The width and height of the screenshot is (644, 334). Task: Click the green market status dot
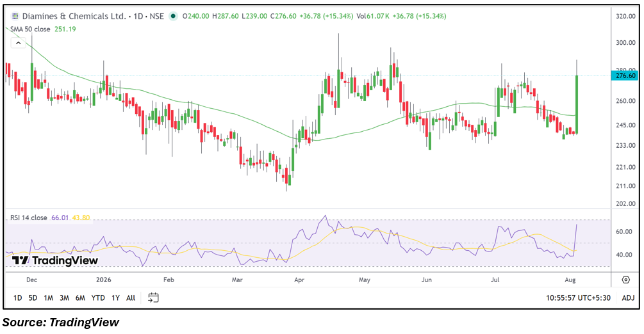click(173, 17)
